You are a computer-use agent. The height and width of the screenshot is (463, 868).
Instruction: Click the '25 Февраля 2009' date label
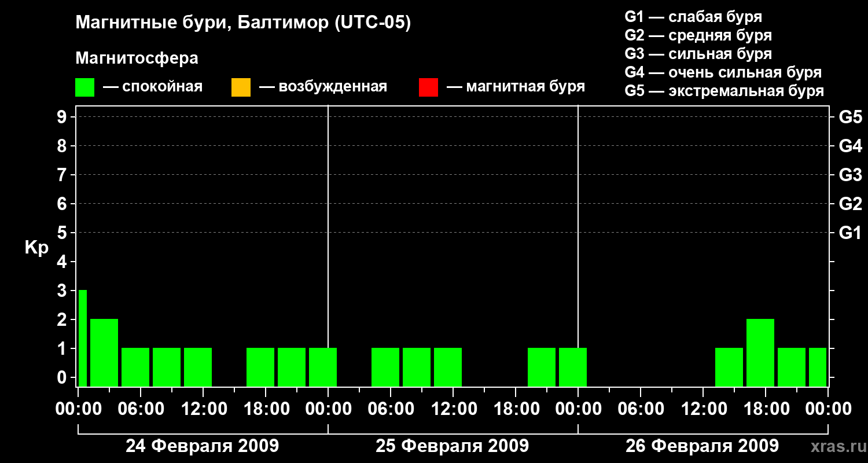[x=453, y=446]
